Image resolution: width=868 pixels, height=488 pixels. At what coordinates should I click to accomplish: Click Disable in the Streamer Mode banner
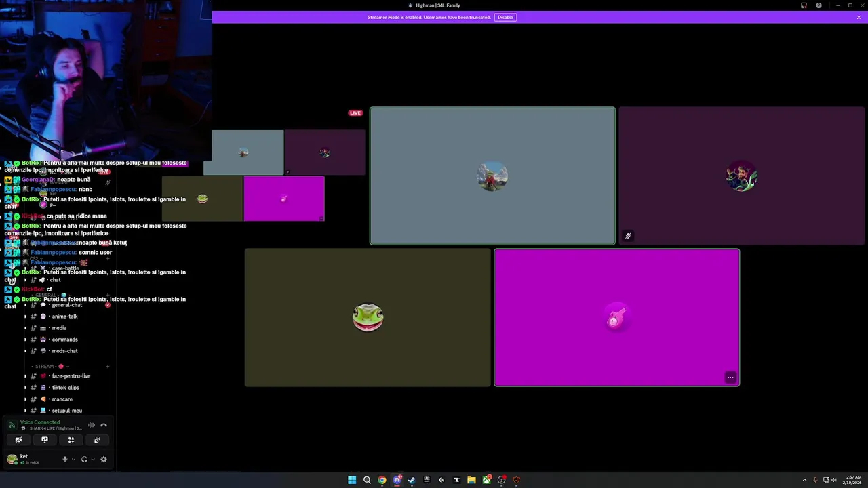[x=505, y=17]
